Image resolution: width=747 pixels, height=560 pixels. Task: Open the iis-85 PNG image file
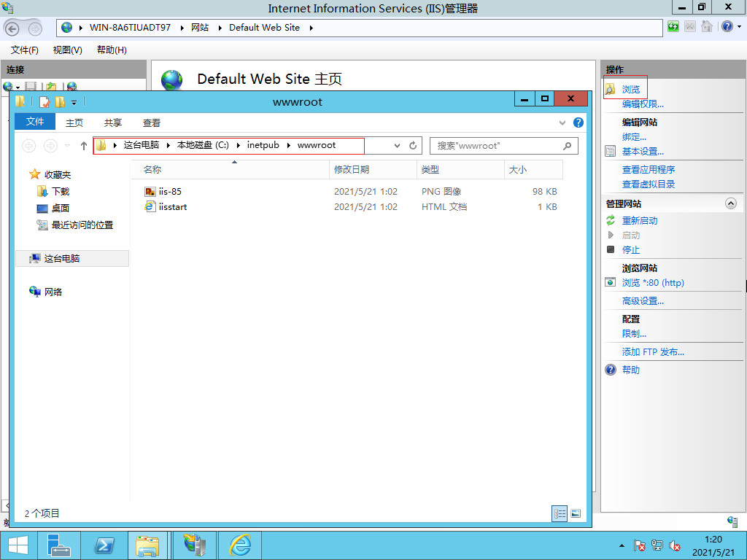tap(169, 192)
